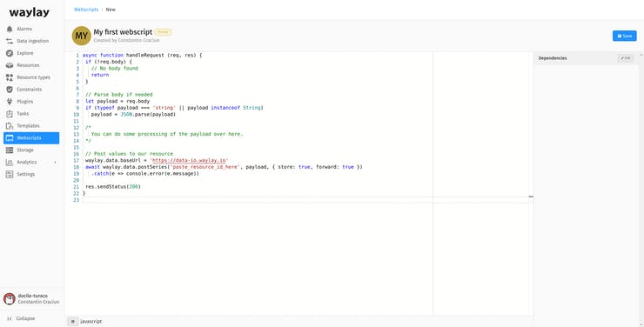
Task: Click the Plugins plug icon
Action: tap(10, 102)
